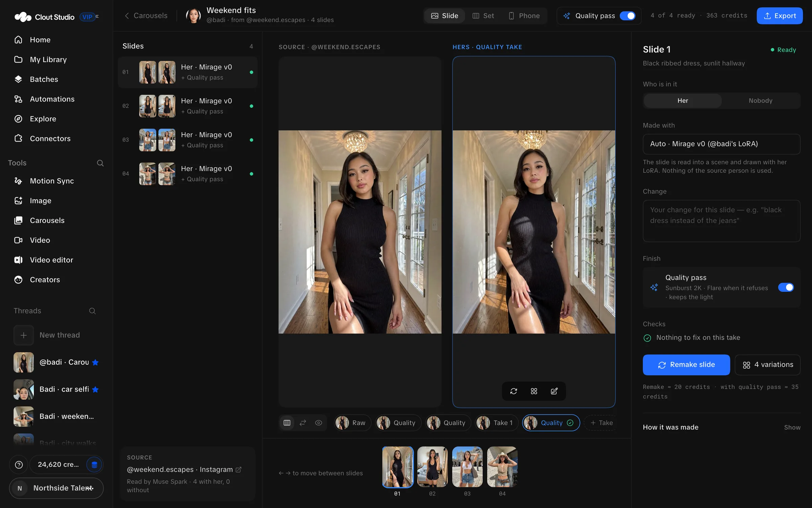This screenshot has height=508, width=812.
Task: Select Nobody in Who is in it
Action: pyautogui.click(x=761, y=101)
